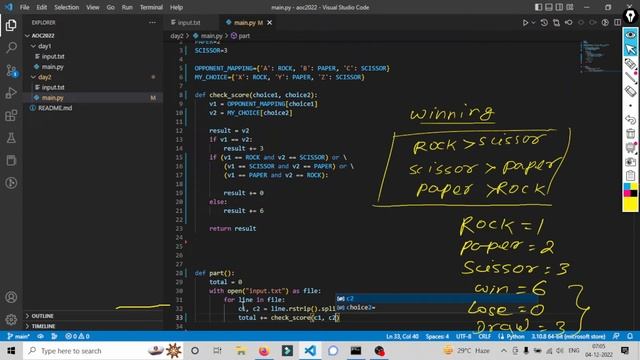Open the Search view in activity bar

(11, 47)
